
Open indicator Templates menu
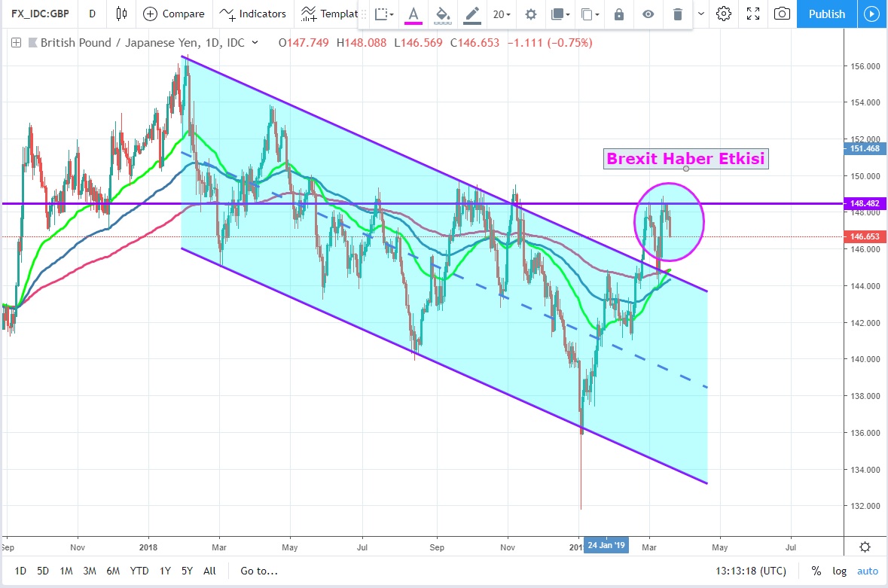[x=329, y=14]
